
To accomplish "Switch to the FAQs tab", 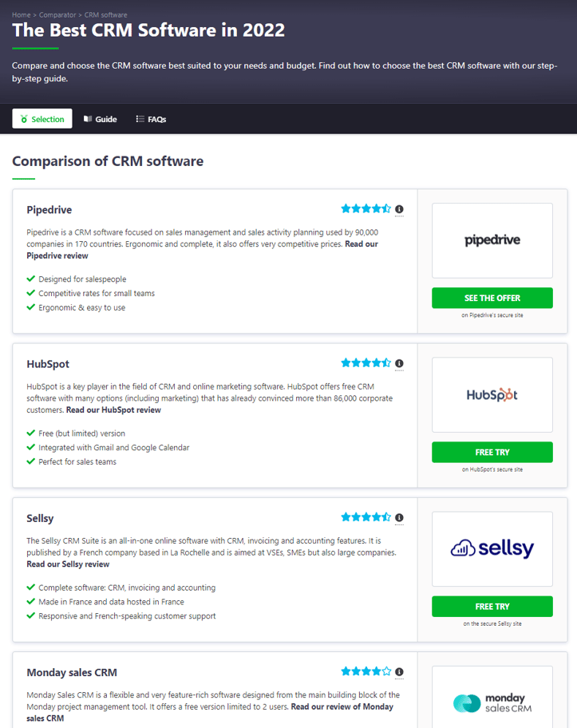I will click(x=151, y=119).
